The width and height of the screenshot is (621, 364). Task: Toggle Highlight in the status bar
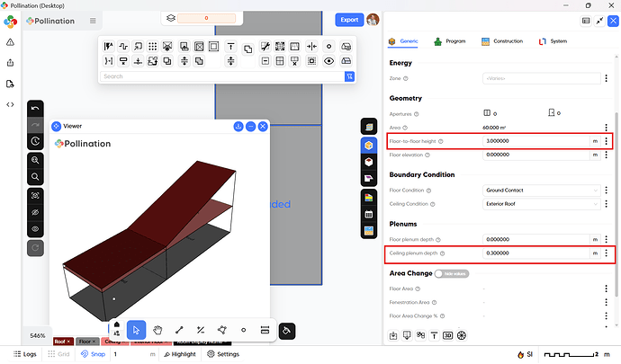pos(180,354)
